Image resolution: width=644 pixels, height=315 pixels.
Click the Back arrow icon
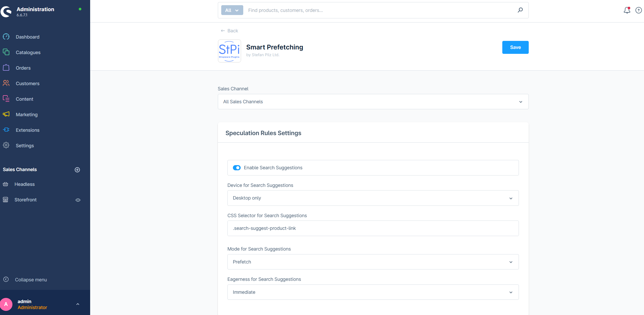(x=223, y=31)
